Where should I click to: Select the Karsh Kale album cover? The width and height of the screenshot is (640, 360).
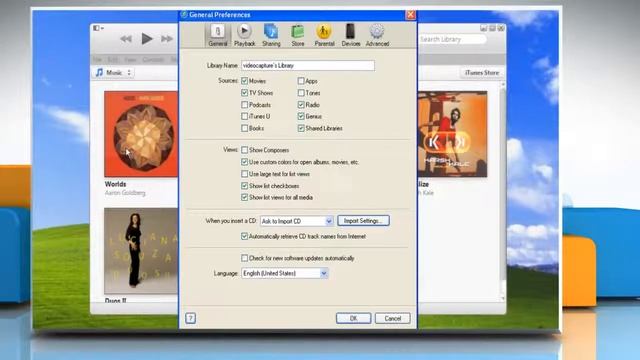pos(452,134)
